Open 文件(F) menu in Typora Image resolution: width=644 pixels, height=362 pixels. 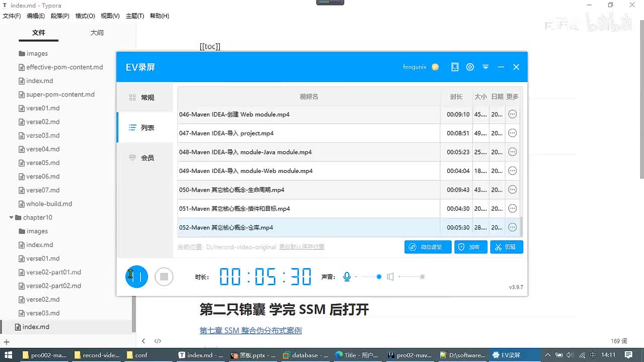tap(12, 16)
